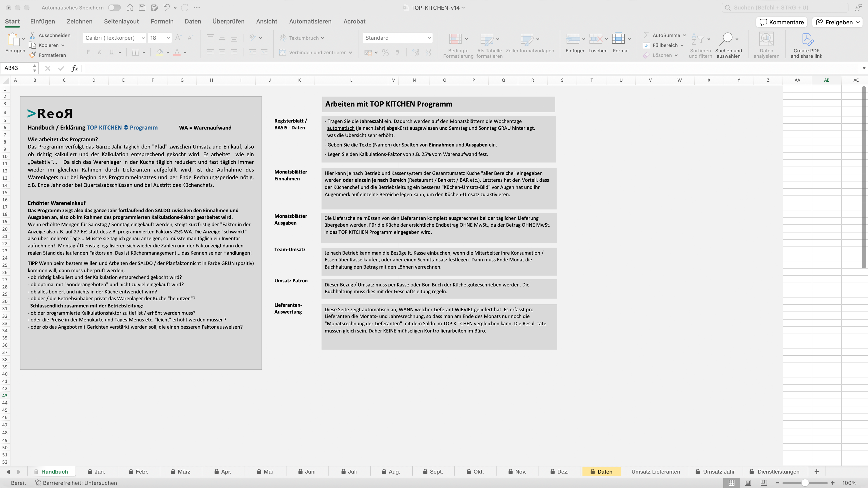Click the Daten analysieren icon
Viewport: 868px width, 488px height.
[766, 39]
